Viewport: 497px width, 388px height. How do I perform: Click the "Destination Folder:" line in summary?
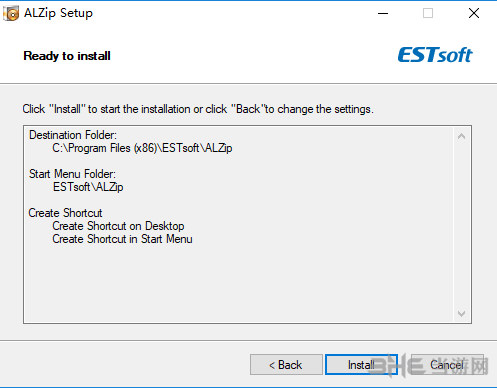click(x=73, y=135)
